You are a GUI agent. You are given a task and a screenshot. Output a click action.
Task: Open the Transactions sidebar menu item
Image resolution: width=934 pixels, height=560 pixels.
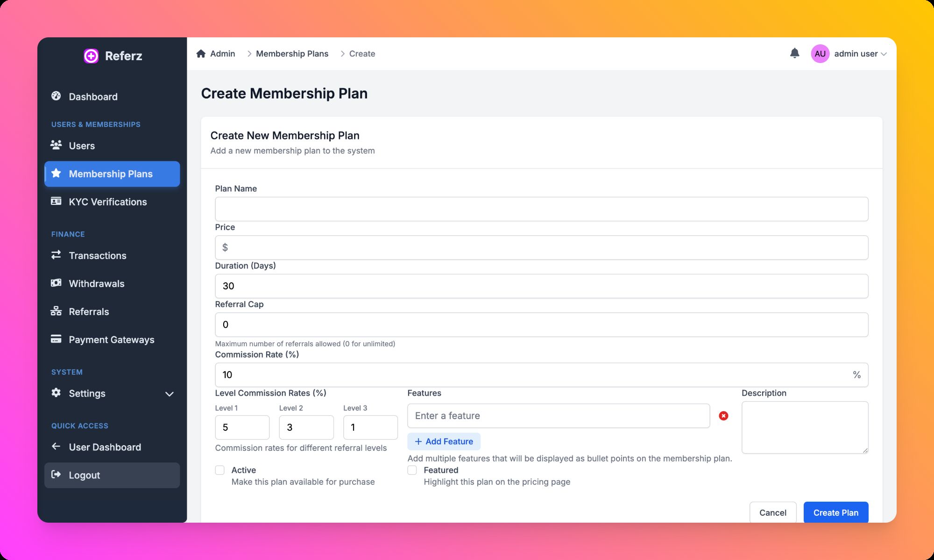click(98, 255)
